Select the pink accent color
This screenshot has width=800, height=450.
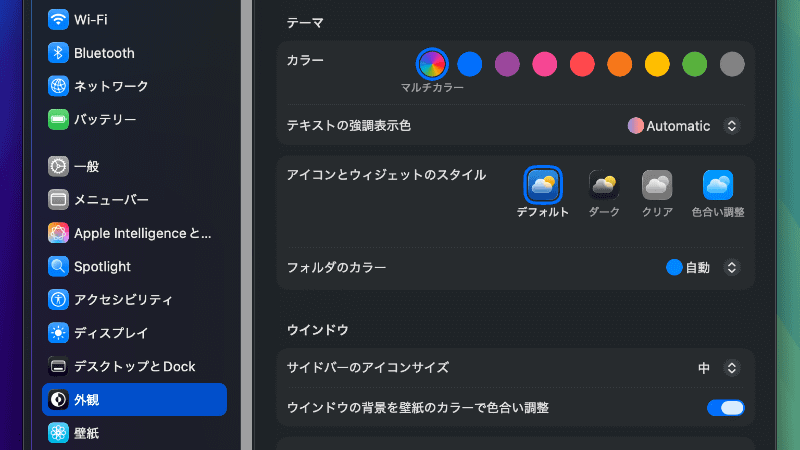pos(544,64)
